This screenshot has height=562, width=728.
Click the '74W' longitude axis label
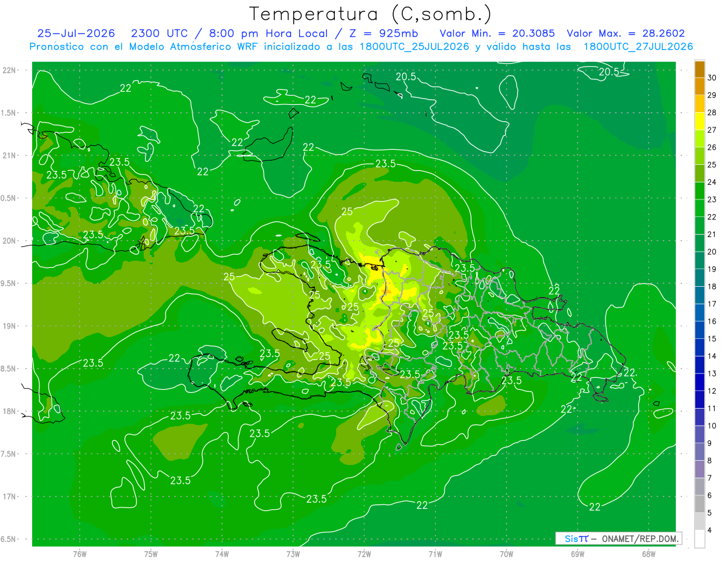tap(221, 554)
